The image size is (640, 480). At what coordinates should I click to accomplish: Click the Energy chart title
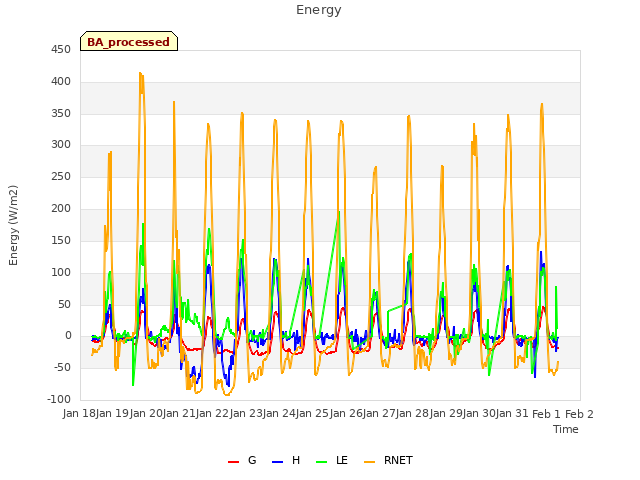[319, 10]
